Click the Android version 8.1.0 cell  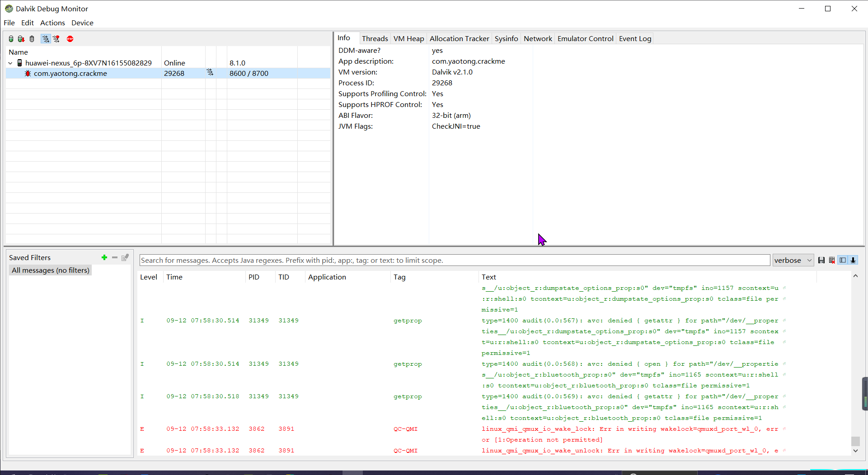pos(237,63)
